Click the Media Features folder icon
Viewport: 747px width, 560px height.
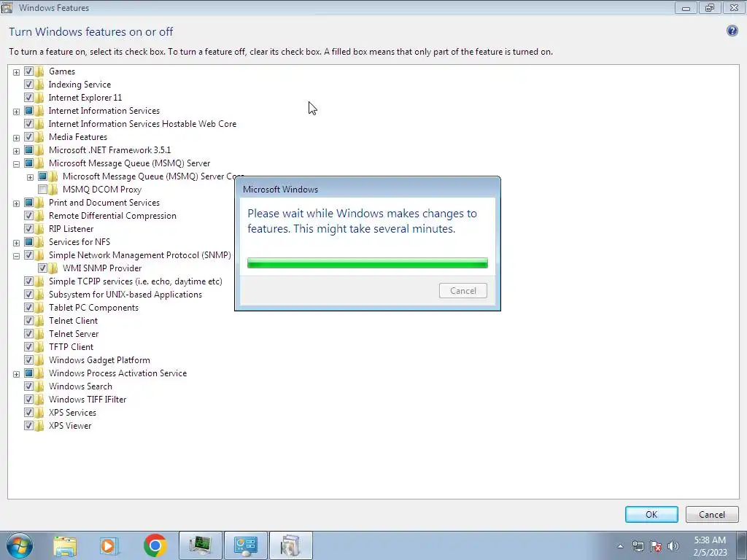(x=39, y=137)
